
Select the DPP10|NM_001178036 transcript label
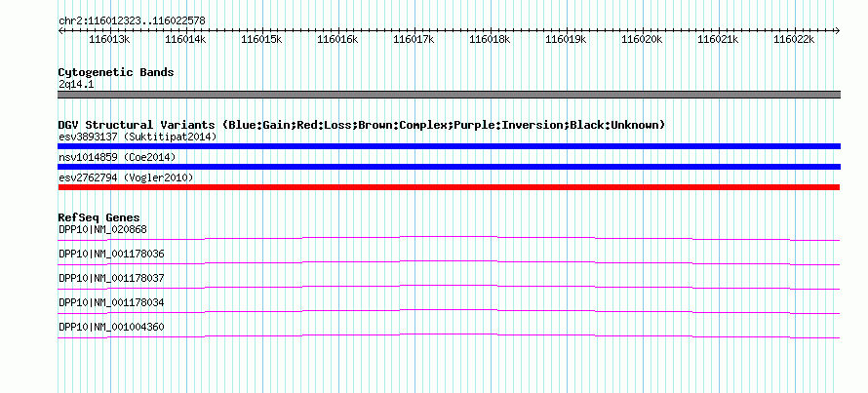click(111, 255)
